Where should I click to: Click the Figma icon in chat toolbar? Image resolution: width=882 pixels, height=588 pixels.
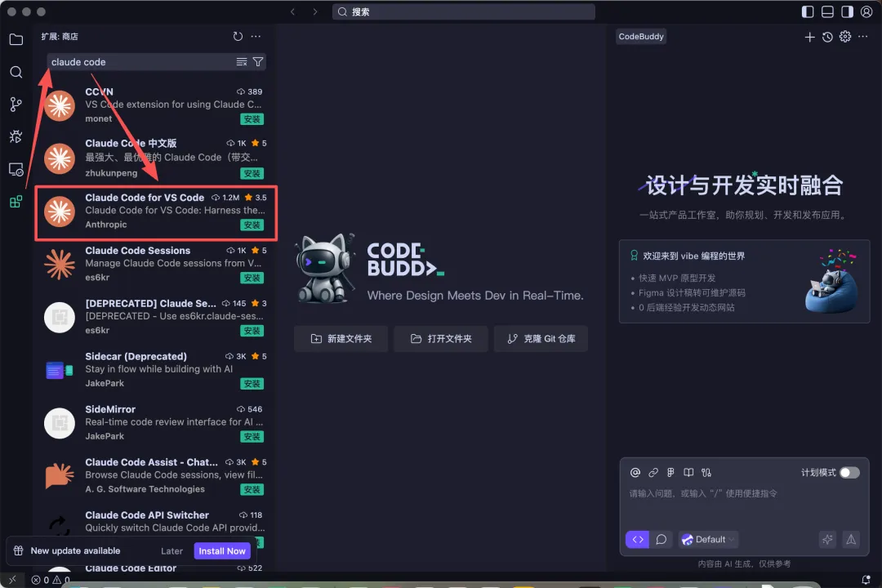coord(670,473)
